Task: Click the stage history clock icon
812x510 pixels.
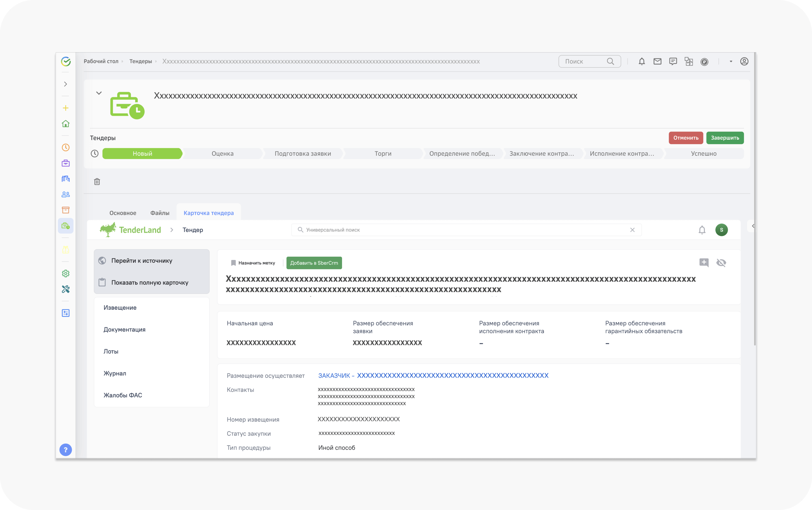Action: tap(95, 153)
